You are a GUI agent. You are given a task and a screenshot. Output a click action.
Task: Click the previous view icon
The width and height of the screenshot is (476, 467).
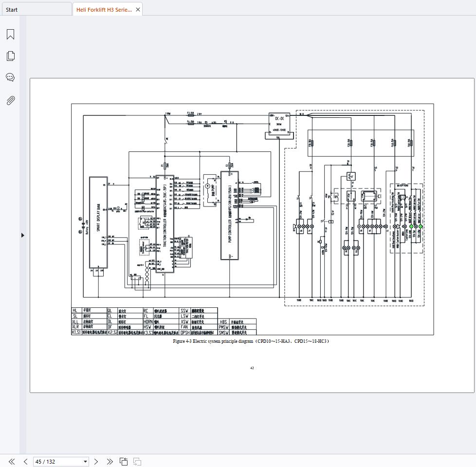(x=124, y=462)
